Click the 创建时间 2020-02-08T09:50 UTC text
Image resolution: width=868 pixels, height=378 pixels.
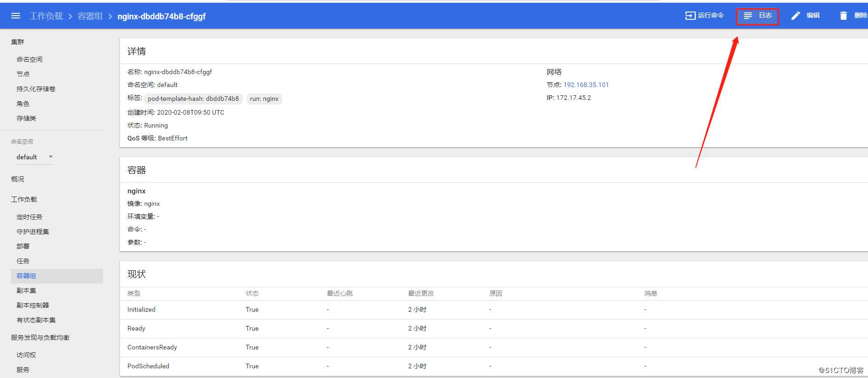point(176,112)
